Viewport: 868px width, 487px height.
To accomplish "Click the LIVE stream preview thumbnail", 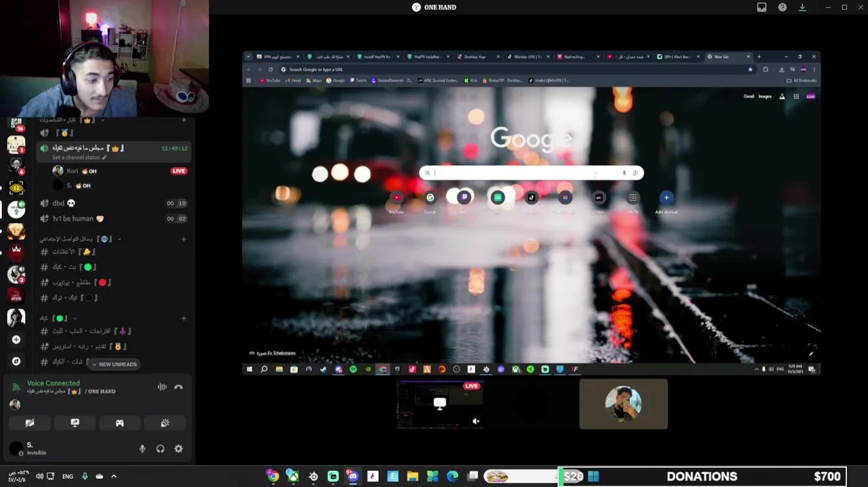I will pos(440,404).
